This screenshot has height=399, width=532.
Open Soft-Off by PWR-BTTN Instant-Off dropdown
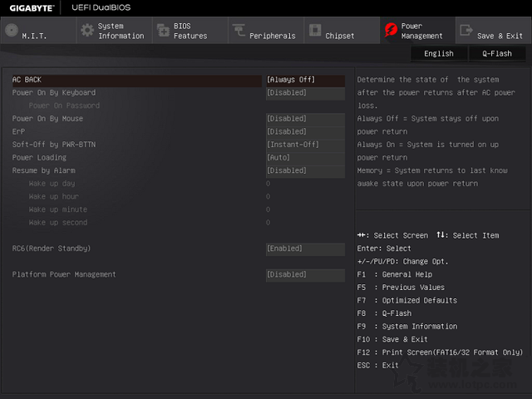point(304,145)
